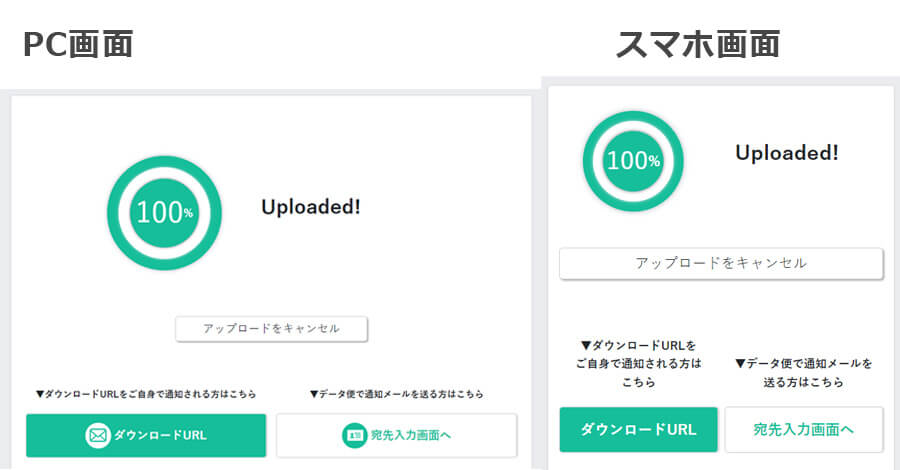The height and width of the screenshot is (470, 900).
Task: Click the PC 100% progress circle
Action: tap(164, 213)
